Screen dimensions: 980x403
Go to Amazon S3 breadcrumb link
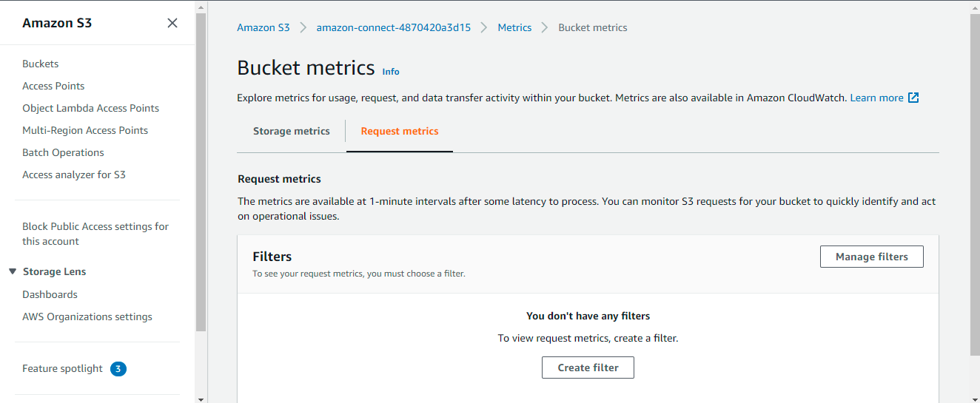[x=264, y=27]
